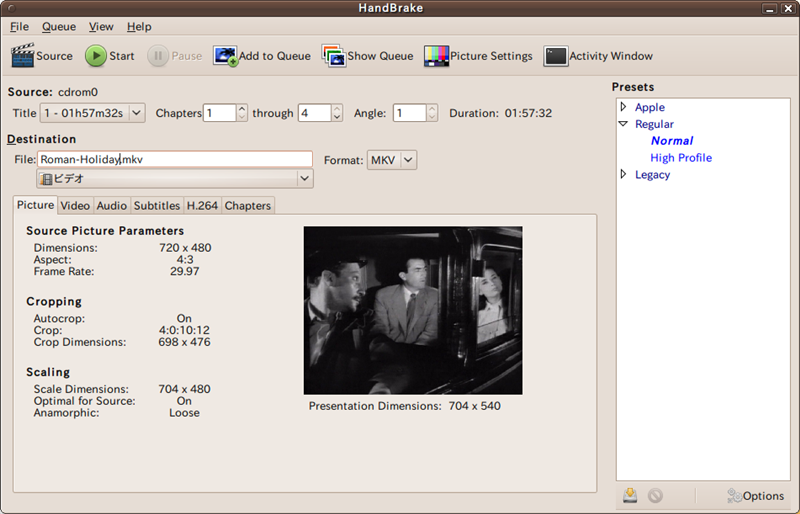
Task: Switch to the H.264 tab
Action: coord(202,206)
